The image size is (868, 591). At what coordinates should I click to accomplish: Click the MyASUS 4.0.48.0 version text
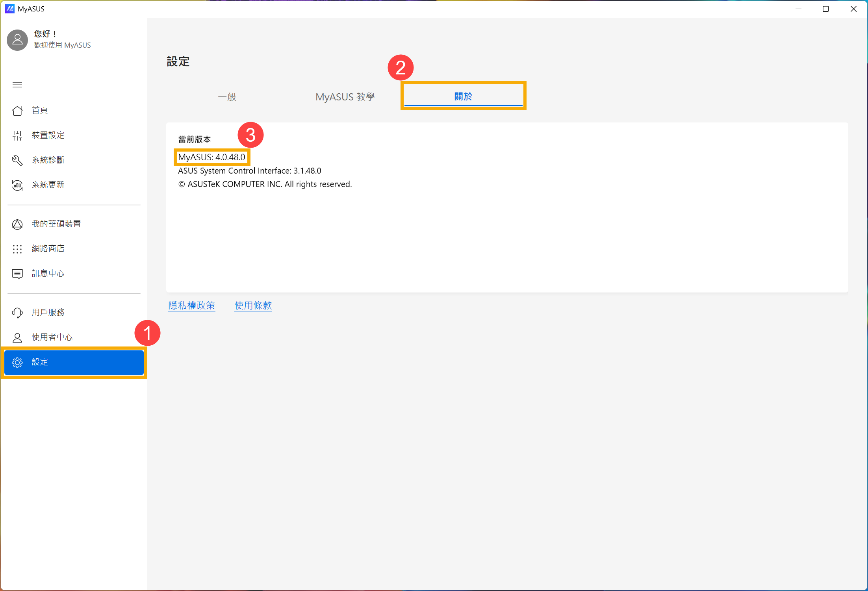[x=212, y=157]
